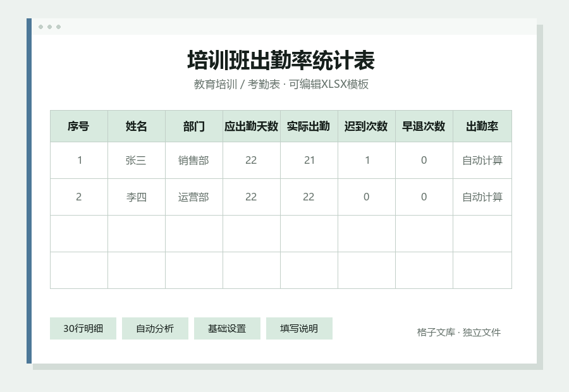Click 张三's 应出勤天数 cell 22
This screenshot has height=392, width=569.
pos(252,161)
